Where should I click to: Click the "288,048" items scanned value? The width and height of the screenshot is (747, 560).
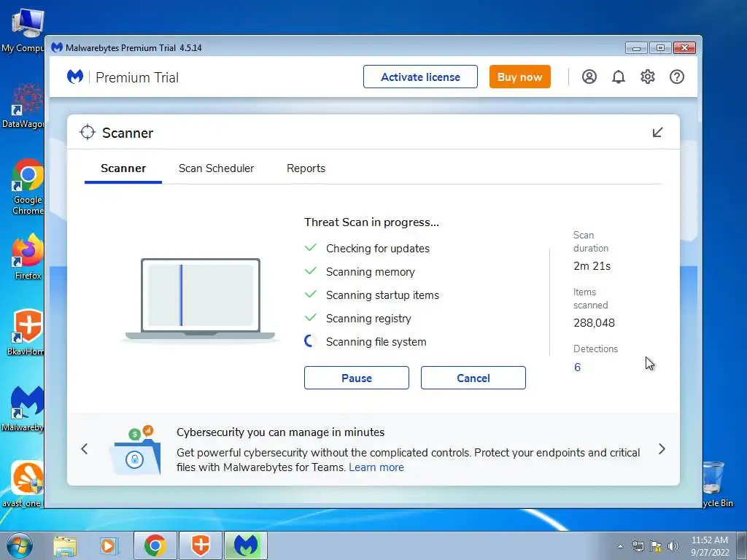point(594,323)
